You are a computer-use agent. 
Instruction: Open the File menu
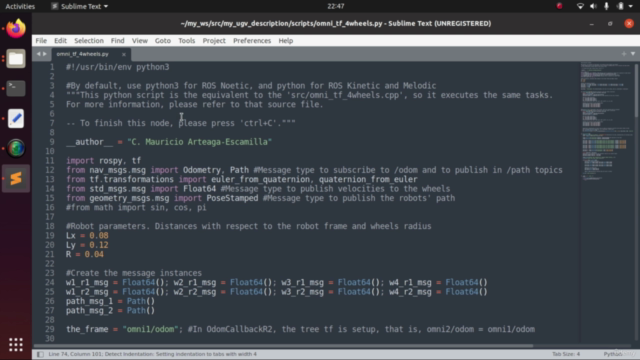click(x=41, y=41)
